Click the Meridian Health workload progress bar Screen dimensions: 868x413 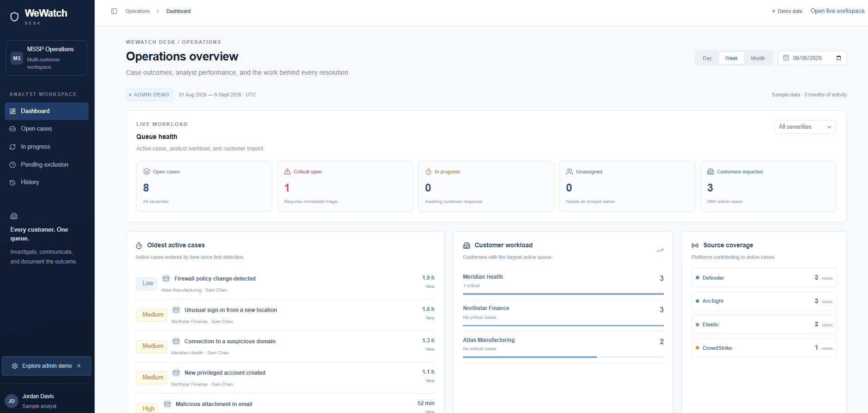pos(563,294)
